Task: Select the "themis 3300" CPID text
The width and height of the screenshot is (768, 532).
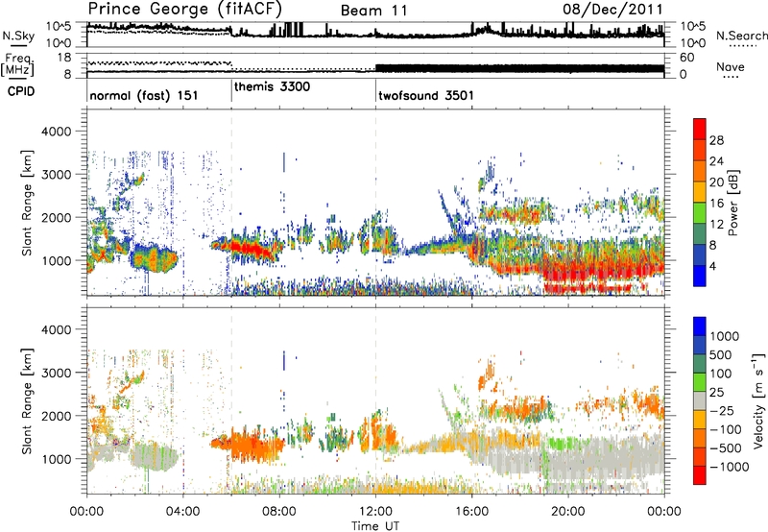Action: point(272,86)
